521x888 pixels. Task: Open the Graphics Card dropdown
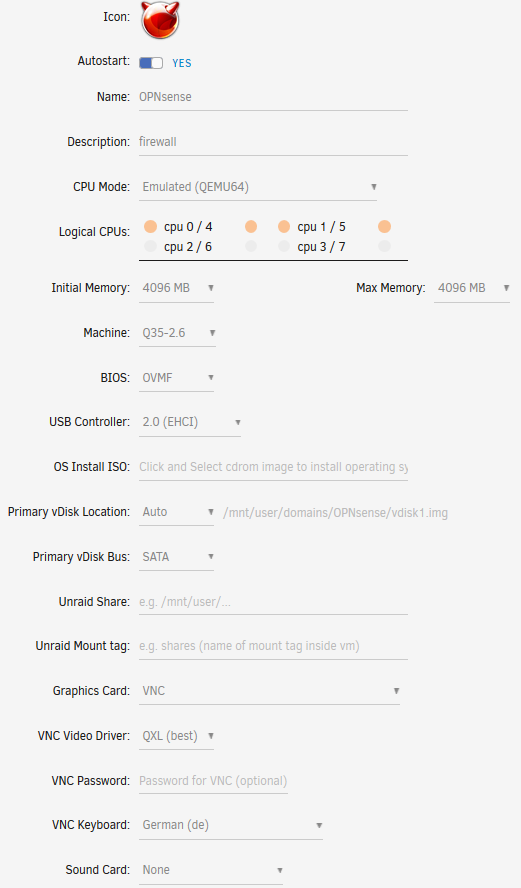click(270, 691)
